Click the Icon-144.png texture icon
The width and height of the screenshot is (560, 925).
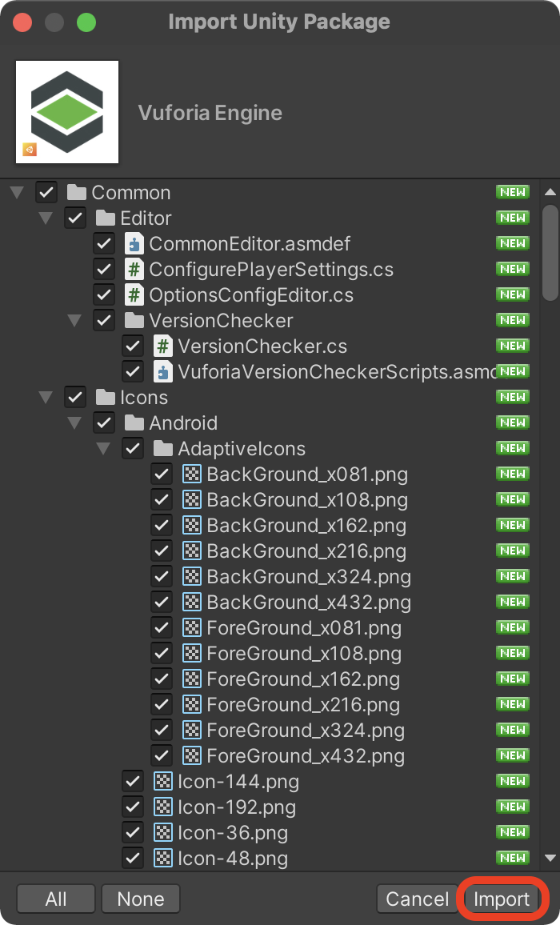(163, 782)
